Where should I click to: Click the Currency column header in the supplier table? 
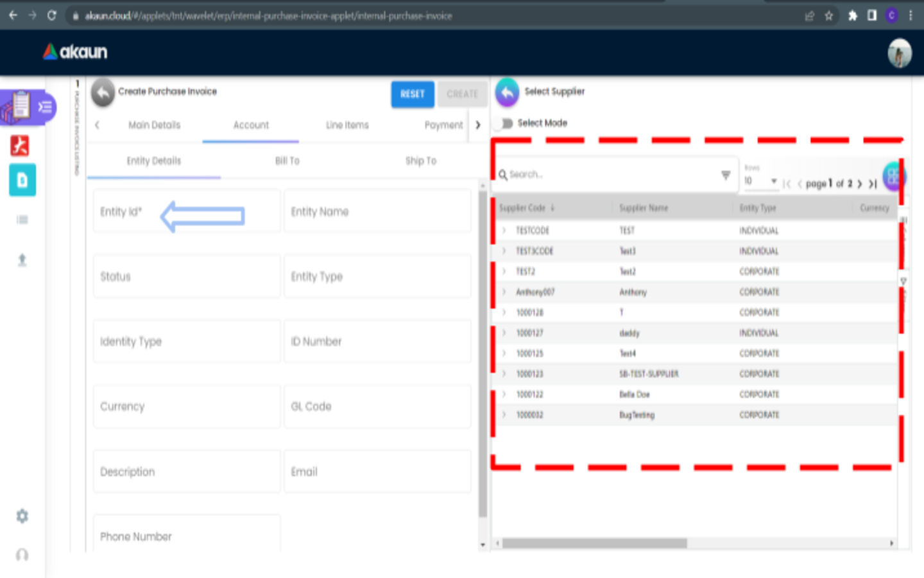point(875,208)
